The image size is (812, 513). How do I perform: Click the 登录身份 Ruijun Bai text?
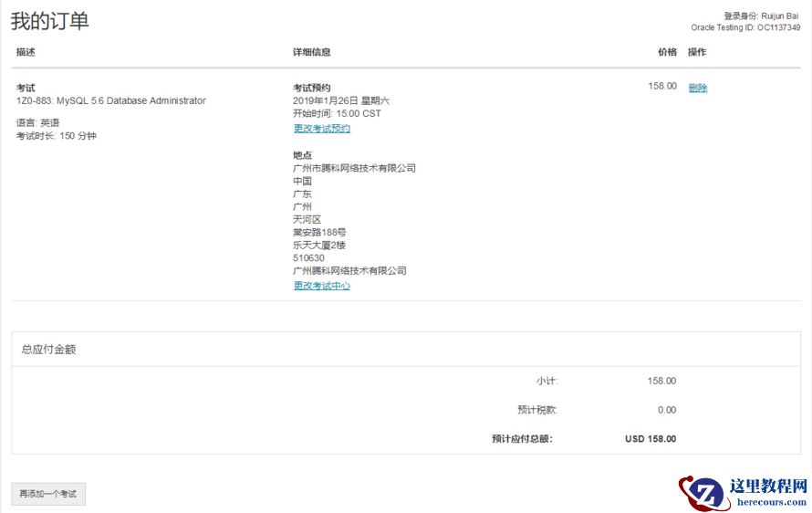(x=762, y=16)
